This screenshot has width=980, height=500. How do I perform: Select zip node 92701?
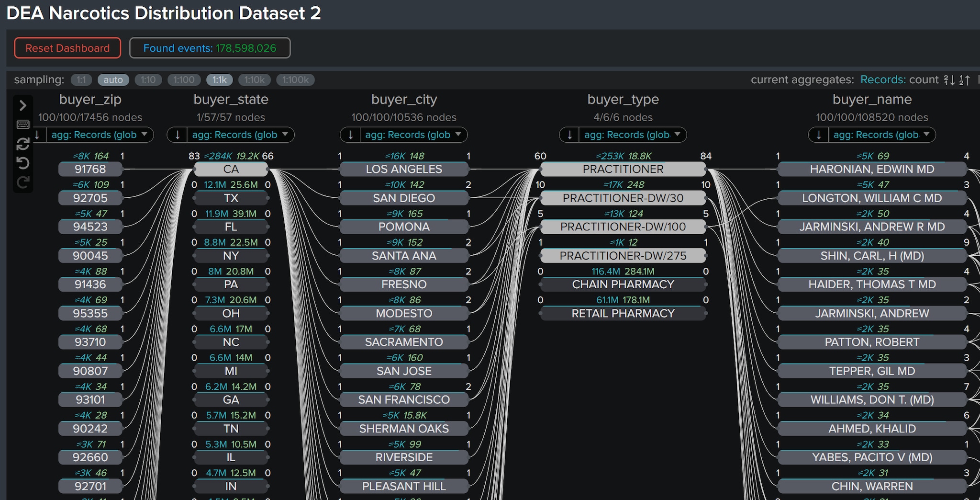90,486
